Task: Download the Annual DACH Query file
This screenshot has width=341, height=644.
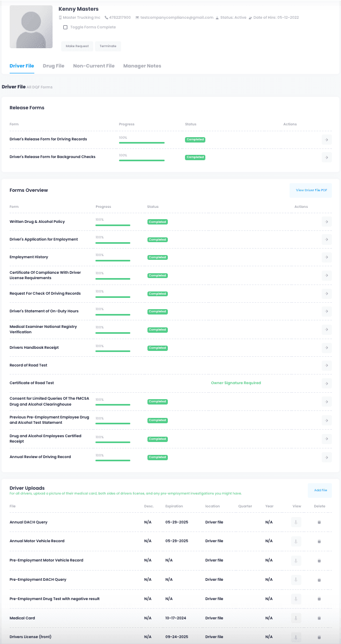Action: click(x=296, y=522)
